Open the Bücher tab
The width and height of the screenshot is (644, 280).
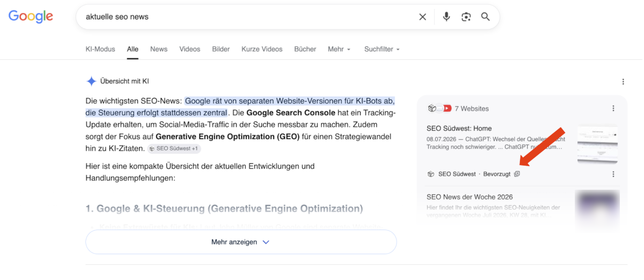pos(305,49)
